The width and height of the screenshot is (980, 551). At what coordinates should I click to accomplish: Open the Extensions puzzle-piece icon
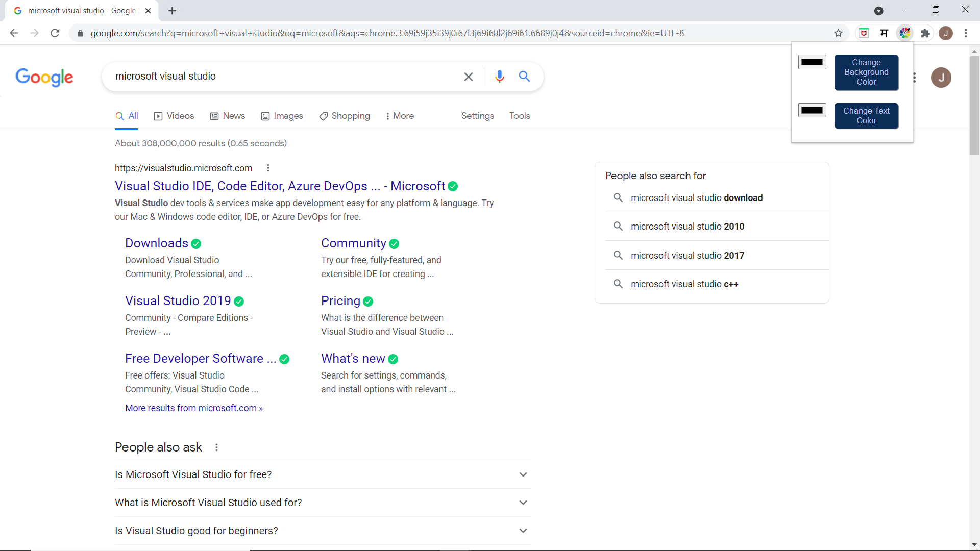pyautogui.click(x=925, y=33)
